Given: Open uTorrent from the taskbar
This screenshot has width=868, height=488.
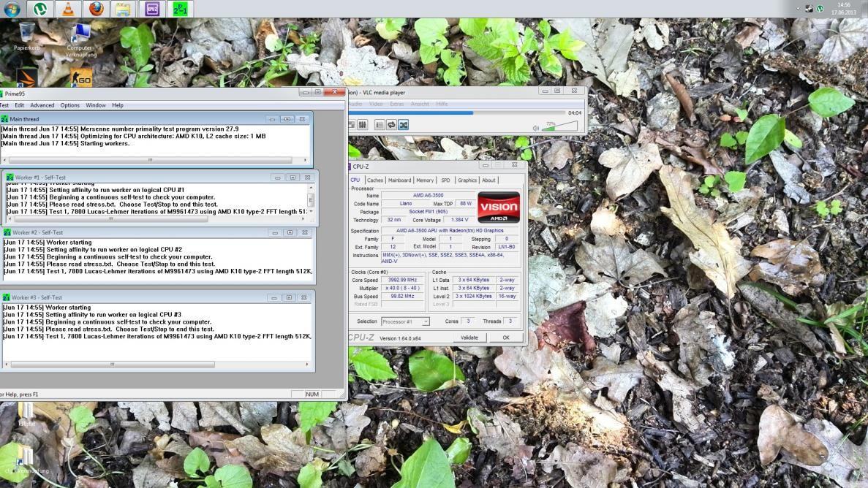Looking at the screenshot, I should [40, 9].
